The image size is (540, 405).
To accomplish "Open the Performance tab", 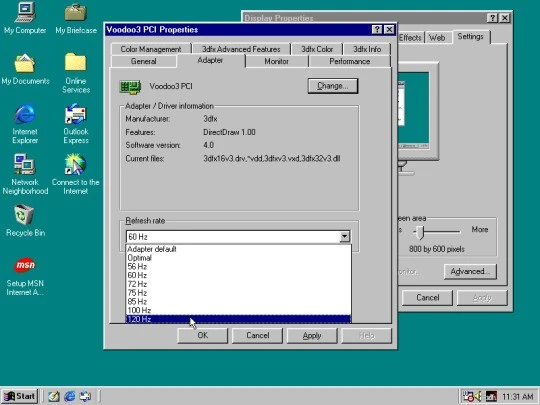I will coord(350,61).
